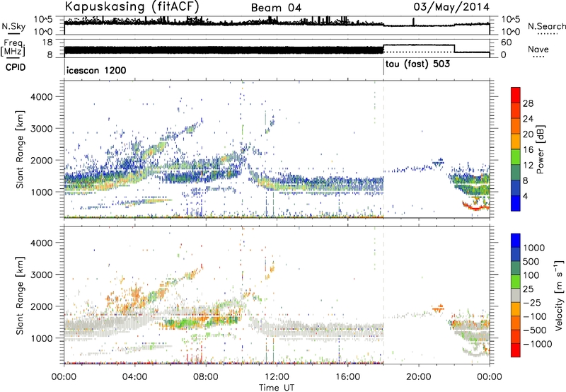Click the -1000 velocity colorbar tick label
The width and height of the screenshot is (566, 392).
click(x=537, y=344)
